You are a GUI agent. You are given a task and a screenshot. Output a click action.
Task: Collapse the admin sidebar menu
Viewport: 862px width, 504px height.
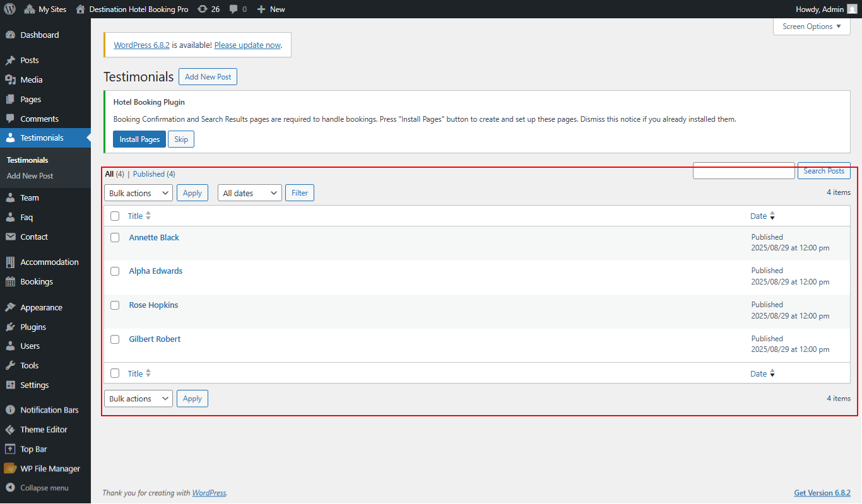[45, 488]
